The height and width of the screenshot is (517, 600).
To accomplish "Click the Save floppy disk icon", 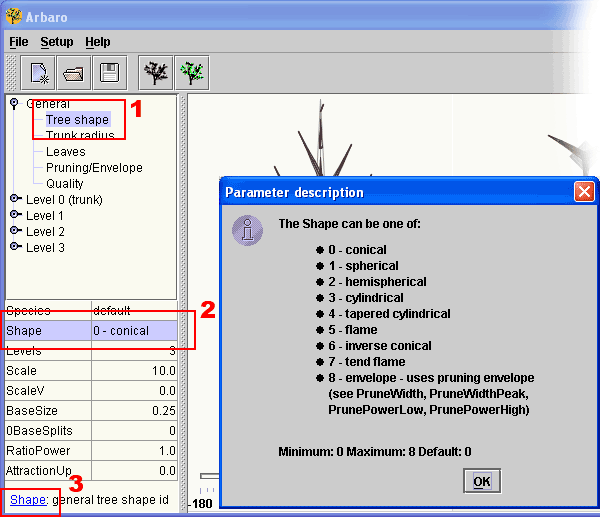I will click(107, 73).
